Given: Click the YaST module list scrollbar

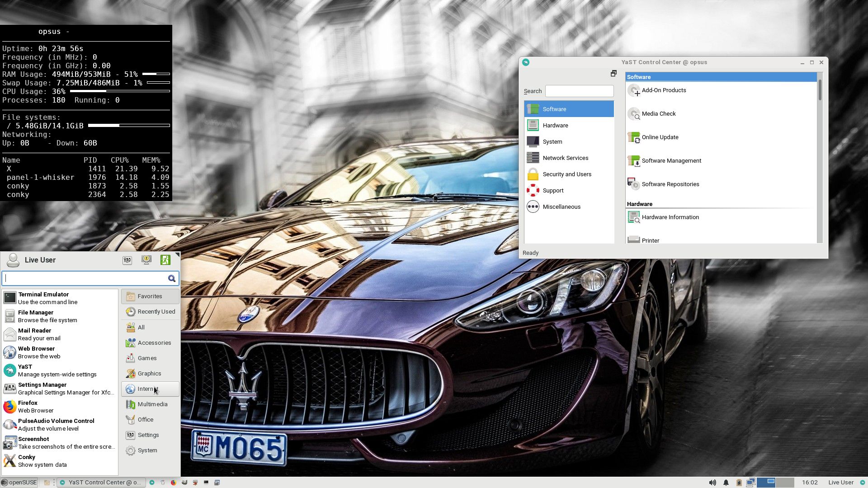Looking at the screenshot, I should 820,90.
